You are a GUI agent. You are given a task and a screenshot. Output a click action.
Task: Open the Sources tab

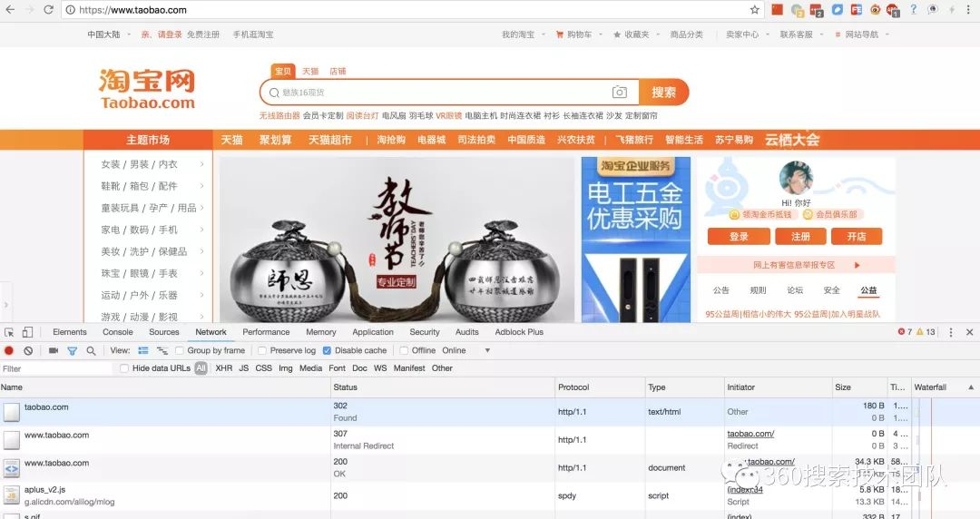pyautogui.click(x=163, y=332)
